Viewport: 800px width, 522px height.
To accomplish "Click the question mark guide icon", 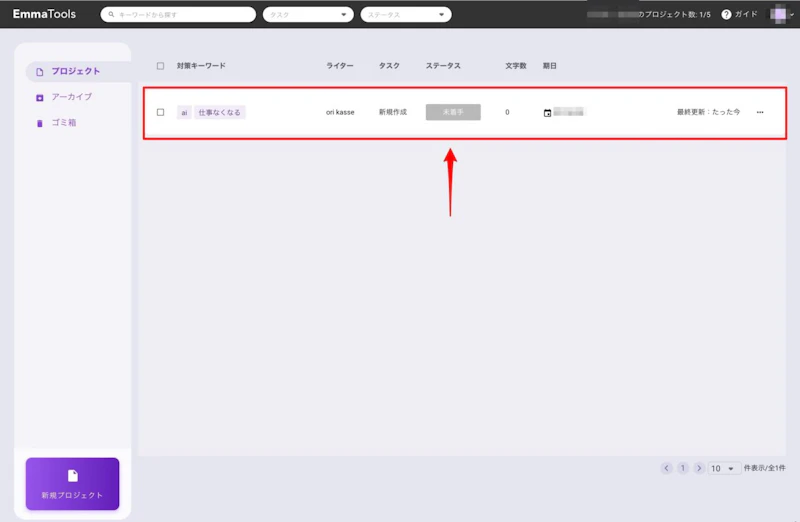I will (726, 14).
